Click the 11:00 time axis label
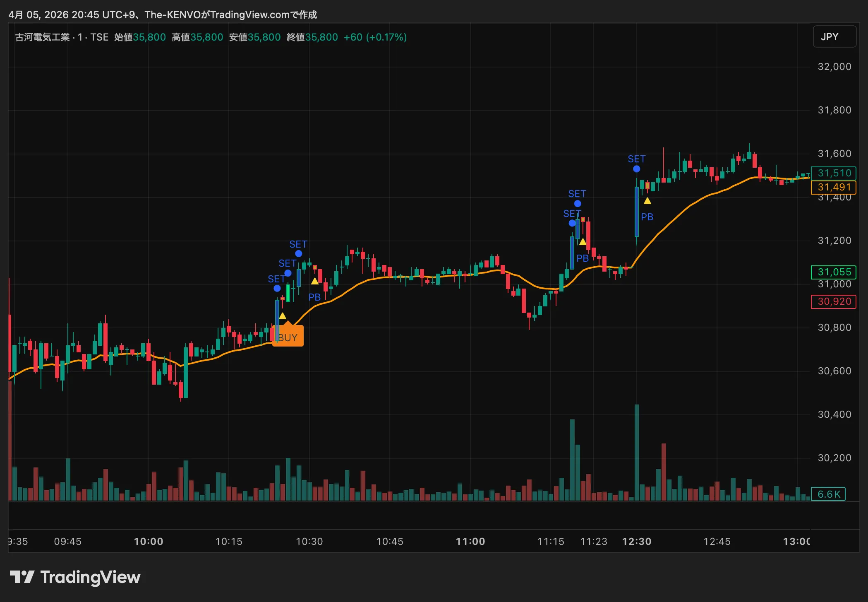The height and width of the screenshot is (602, 868). (x=470, y=541)
